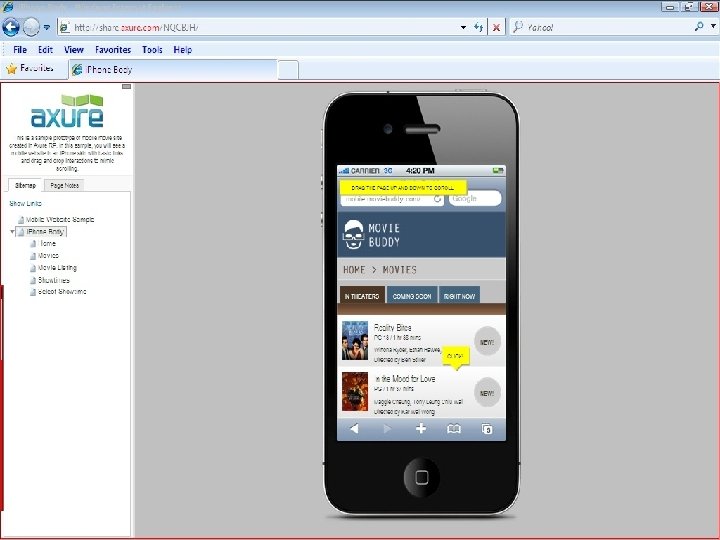Click the Reality Bites movie title
This screenshot has height=540, width=720.
[392, 327]
